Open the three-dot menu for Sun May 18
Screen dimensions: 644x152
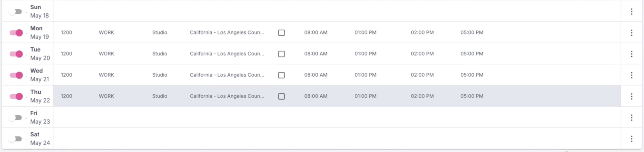click(631, 11)
